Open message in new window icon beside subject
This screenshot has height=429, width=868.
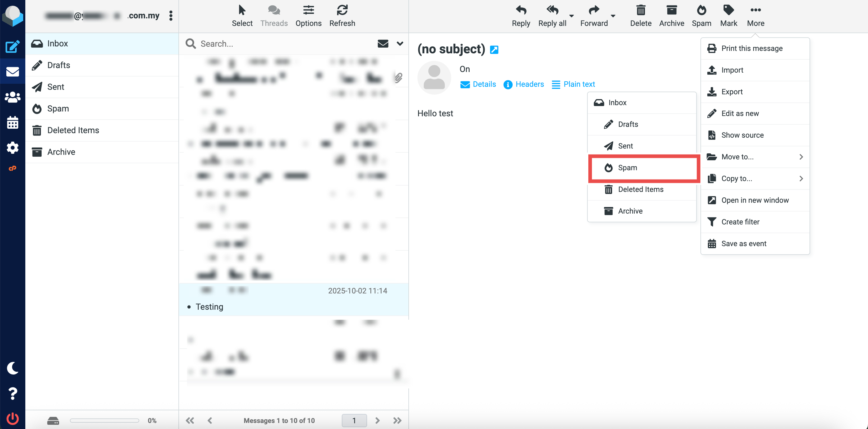(x=494, y=50)
